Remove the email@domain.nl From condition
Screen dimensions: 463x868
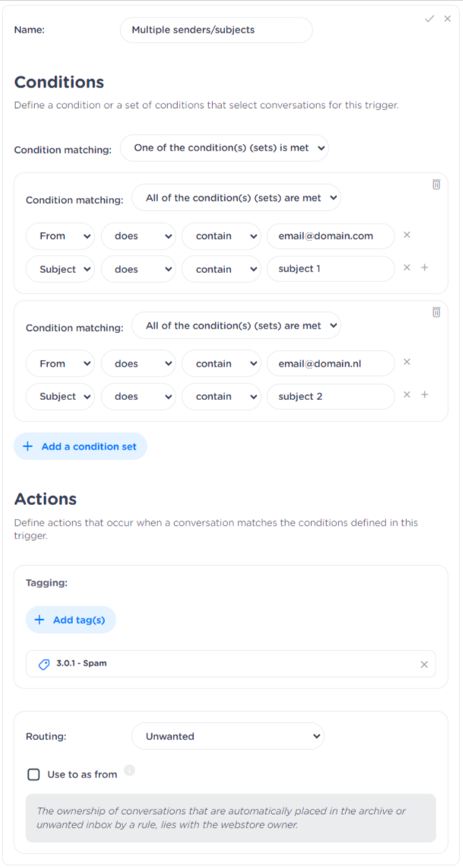(407, 363)
